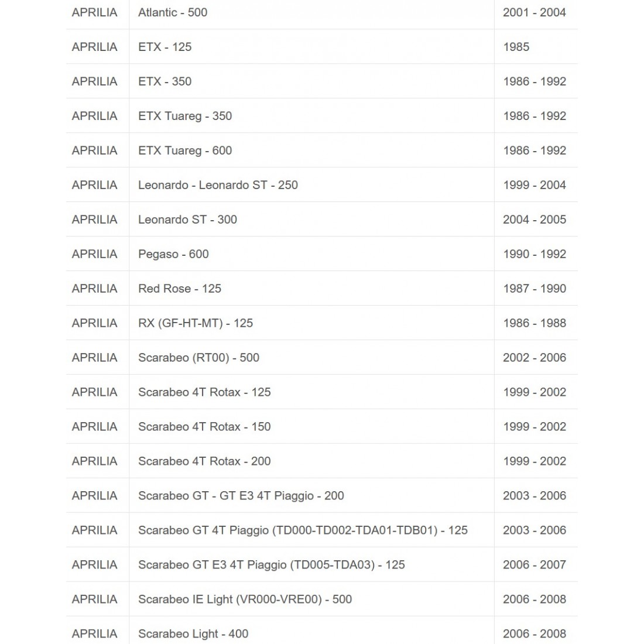Image resolution: width=644 pixels, height=644 pixels.
Task: Click Red Rose - 125 model
Action: 180,289
